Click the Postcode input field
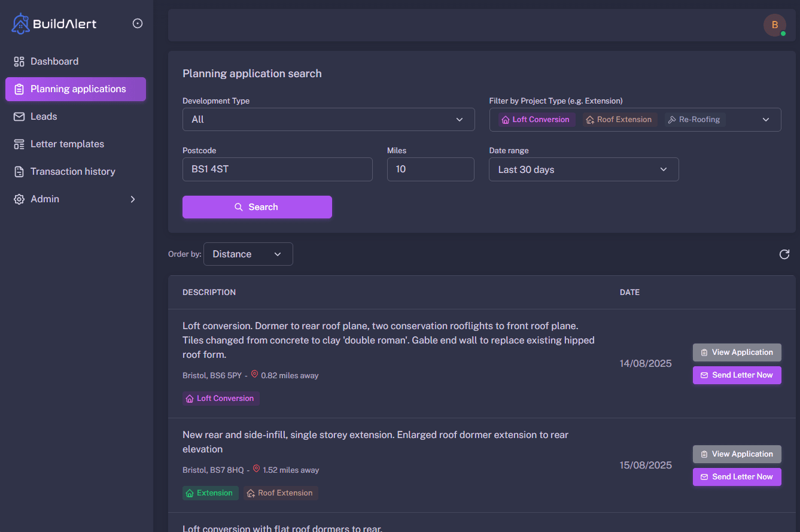The width and height of the screenshot is (800, 532). 277,169
